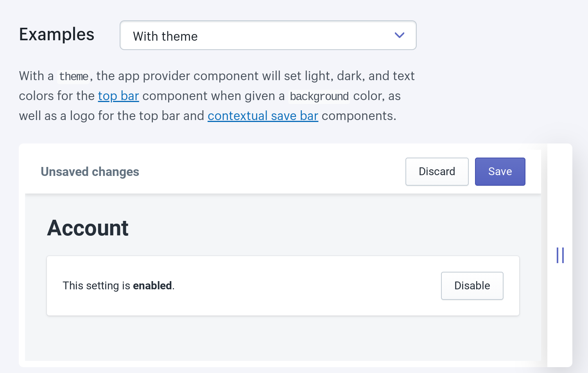Select the Unsaved changes label in the save bar
This screenshot has height=373, width=588.
click(x=90, y=171)
